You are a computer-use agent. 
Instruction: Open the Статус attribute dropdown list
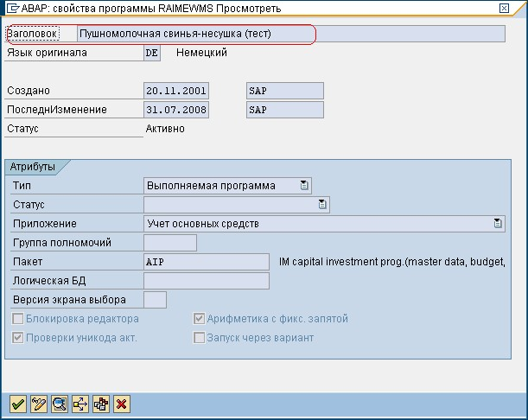pyautogui.click(x=322, y=204)
